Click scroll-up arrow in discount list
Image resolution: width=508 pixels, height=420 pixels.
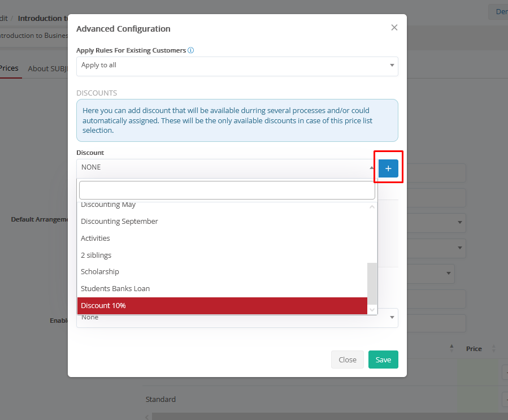coord(372,207)
